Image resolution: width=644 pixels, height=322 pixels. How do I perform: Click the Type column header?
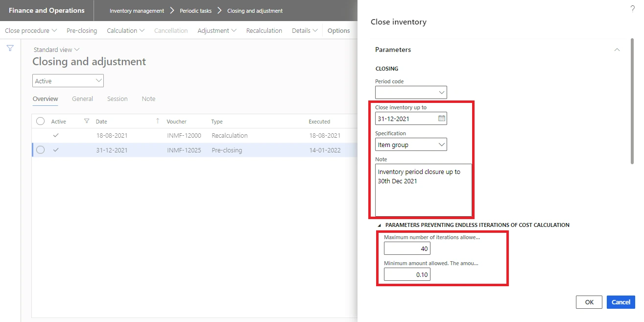coord(217,122)
